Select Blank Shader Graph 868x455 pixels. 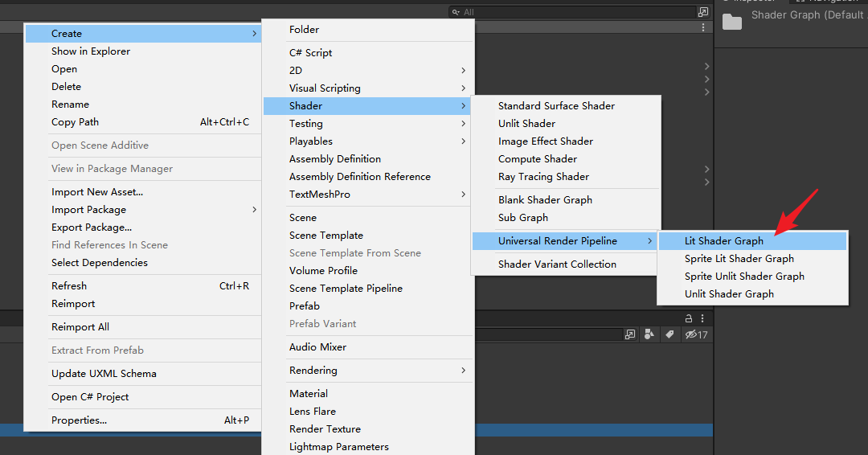(x=566, y=200)
